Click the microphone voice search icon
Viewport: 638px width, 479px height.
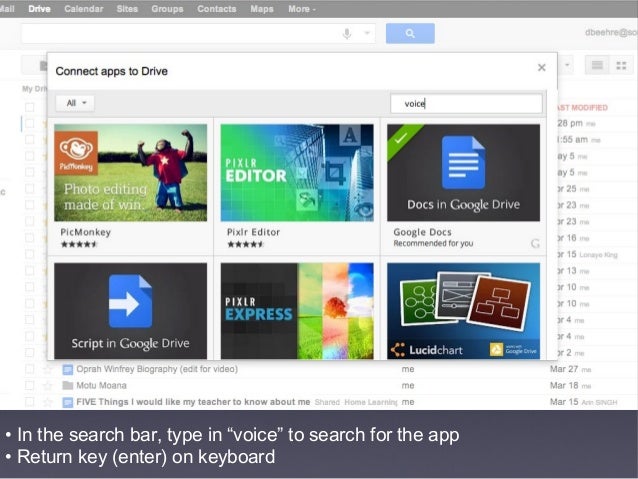347,33
